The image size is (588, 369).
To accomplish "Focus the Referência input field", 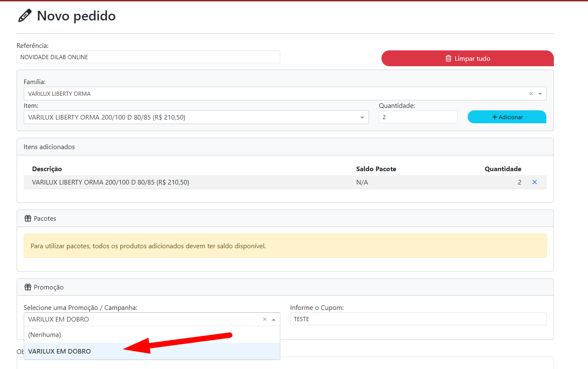I will [x=148, y=57].
